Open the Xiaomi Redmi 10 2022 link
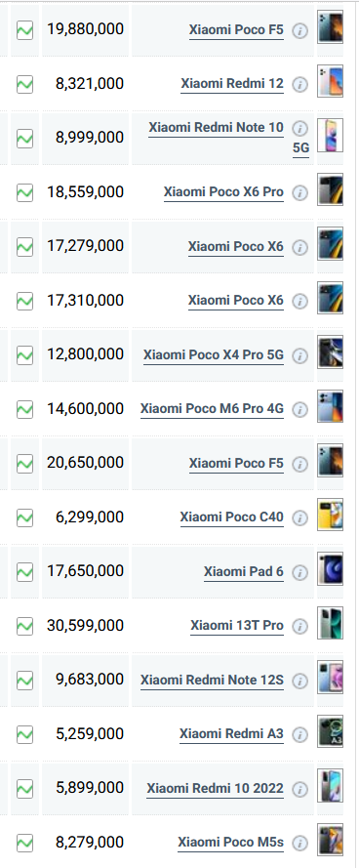 216,788
